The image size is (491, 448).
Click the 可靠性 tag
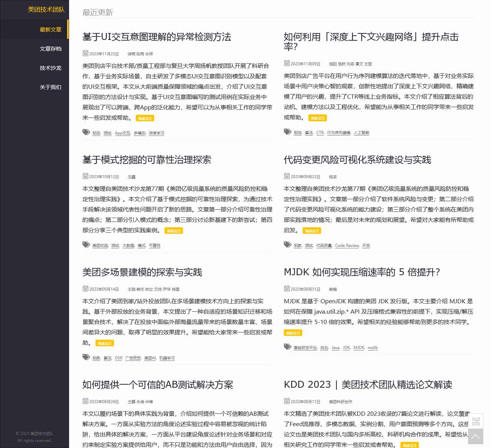point(155,245)
